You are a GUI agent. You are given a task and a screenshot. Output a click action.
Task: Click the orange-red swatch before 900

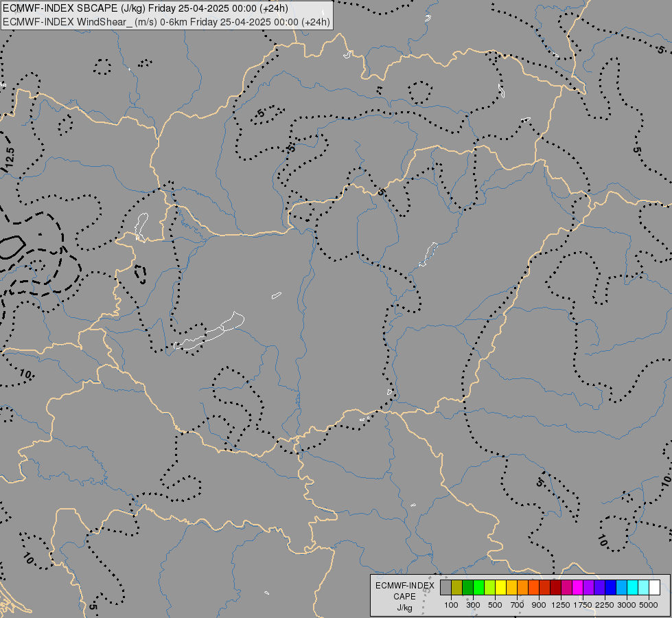pyautogui.click(x=533, y=588)
